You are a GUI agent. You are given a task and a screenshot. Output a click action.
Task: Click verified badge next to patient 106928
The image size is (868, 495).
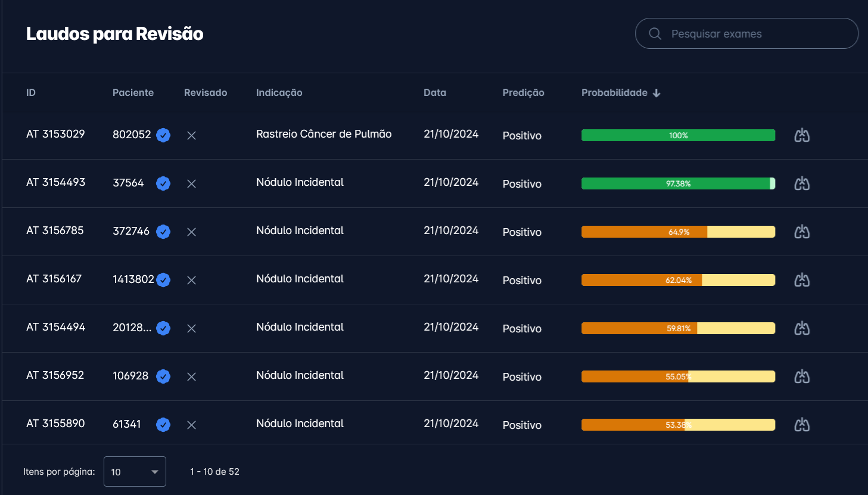(163, 376)
